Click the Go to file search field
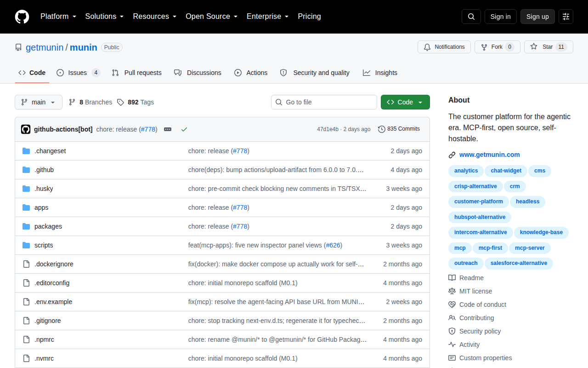The height and width of the screenshot is (368, 588). [x=324, y=102]
